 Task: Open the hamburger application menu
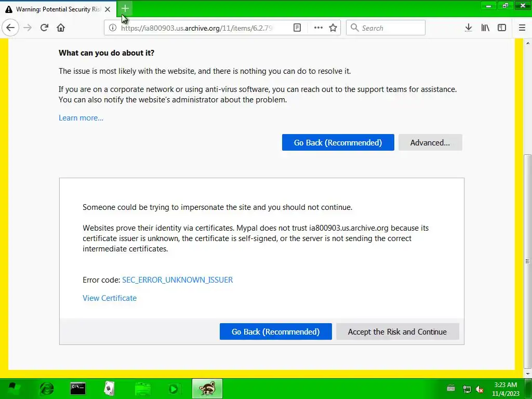522,28
